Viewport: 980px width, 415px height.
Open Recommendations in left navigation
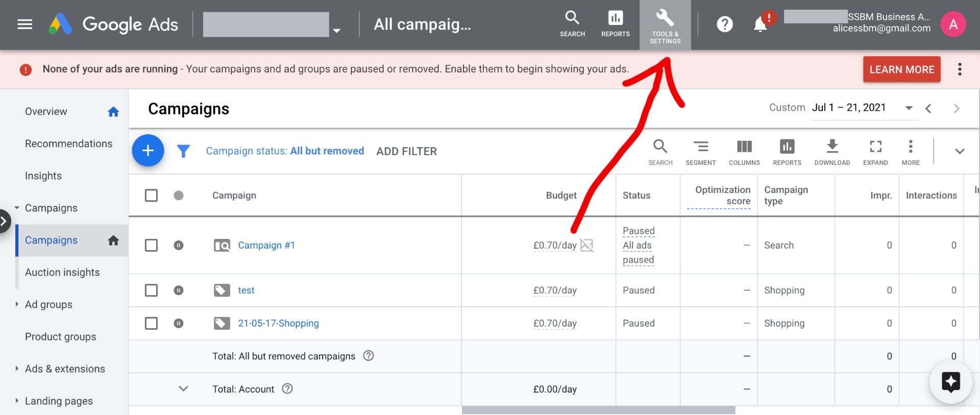[x=68, y=143]
